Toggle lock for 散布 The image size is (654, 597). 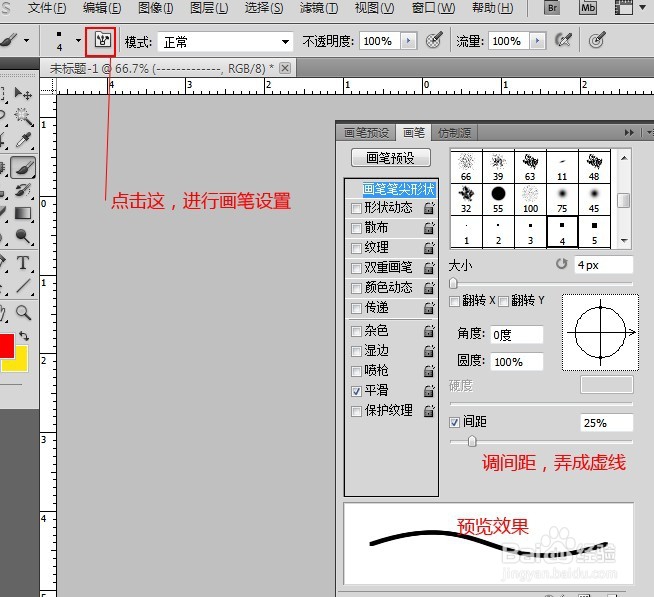click(x=429, y=228)
